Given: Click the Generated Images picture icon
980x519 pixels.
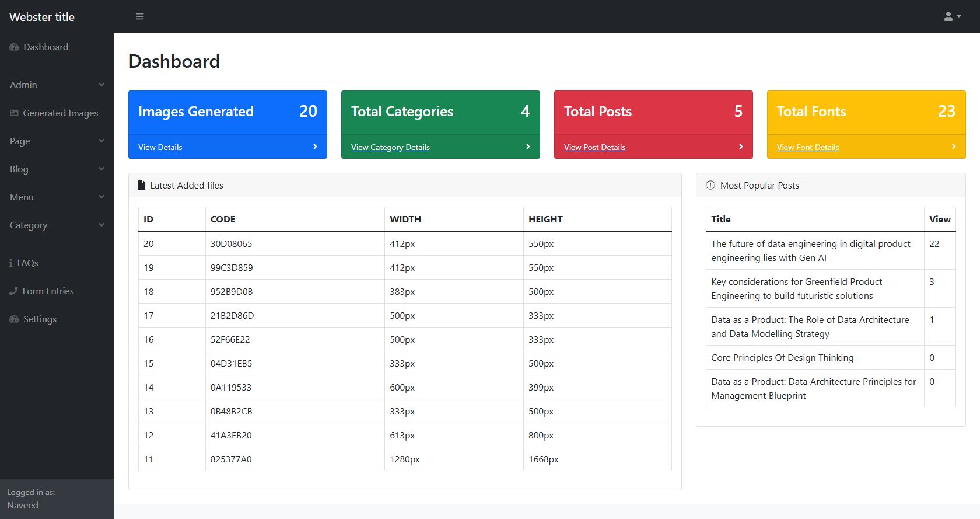Looking at the screenshot, I should pyautogui.click(x=14, y=113).
